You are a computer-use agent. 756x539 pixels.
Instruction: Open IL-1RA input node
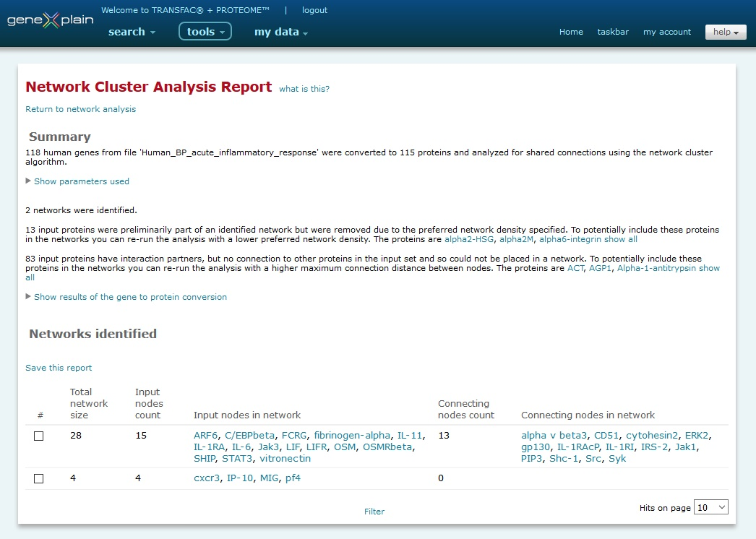[210, 447]
